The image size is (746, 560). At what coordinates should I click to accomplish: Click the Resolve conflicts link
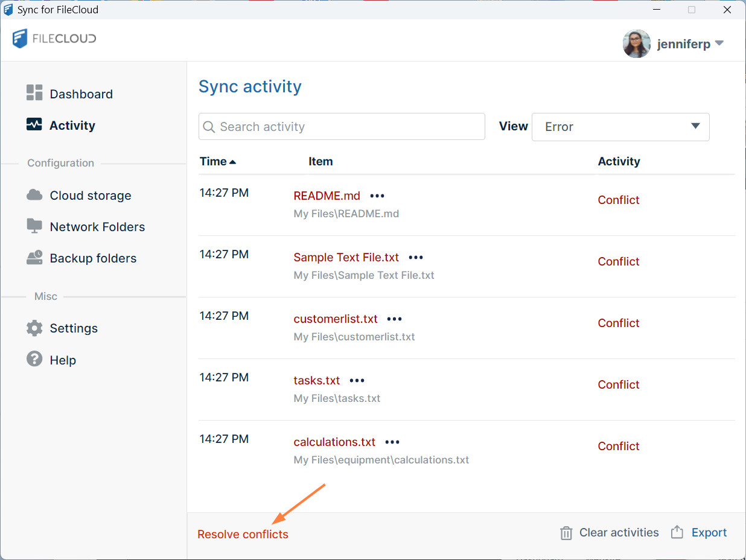tap(243, 534)
